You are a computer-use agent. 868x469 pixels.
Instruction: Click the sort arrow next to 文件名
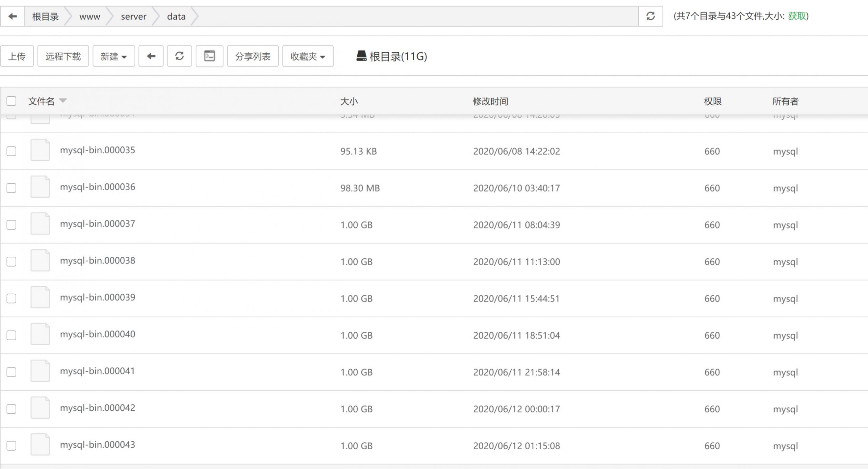(63, 100)
